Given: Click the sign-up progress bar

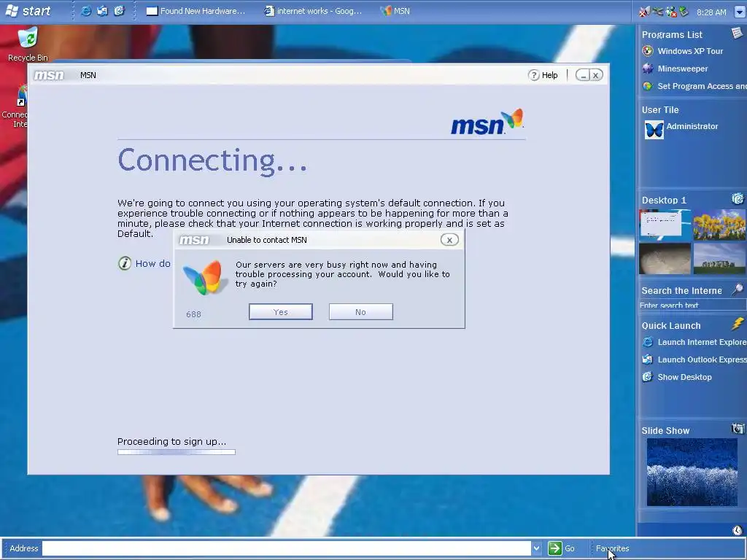Looking at the screenshot, I should click(x=177, y=452).
